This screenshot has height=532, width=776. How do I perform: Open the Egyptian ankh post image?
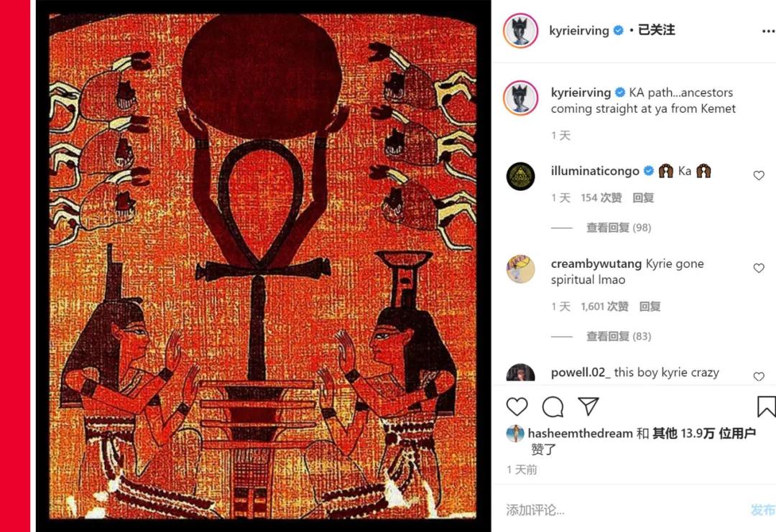263,266
